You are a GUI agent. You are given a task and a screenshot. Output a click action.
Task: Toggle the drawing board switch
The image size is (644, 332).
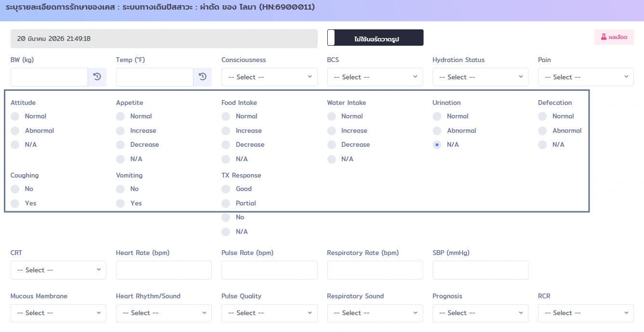click(375, 38)
